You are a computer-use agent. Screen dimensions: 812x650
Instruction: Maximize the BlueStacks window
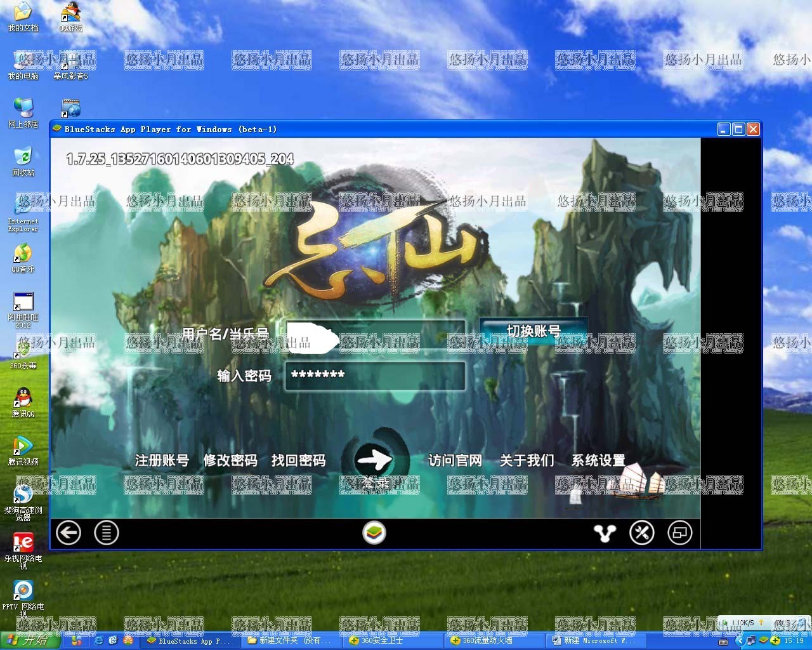(x=738, y=129)
